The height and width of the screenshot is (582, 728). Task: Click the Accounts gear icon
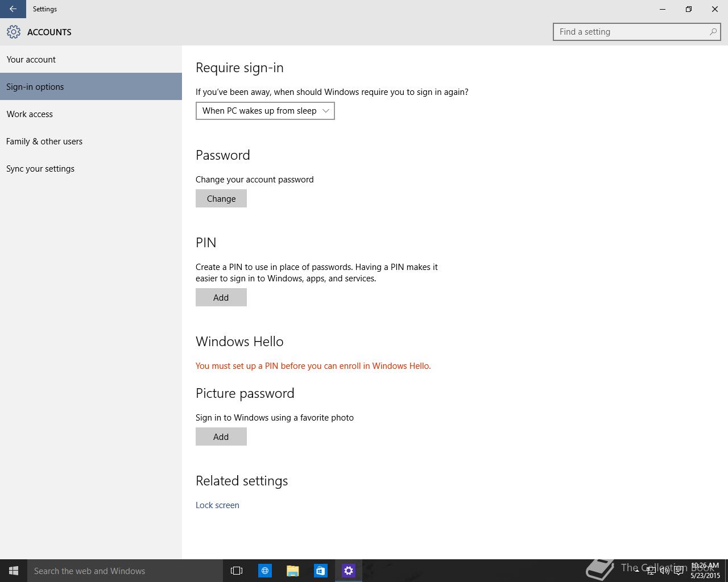[x=14, y=32]
